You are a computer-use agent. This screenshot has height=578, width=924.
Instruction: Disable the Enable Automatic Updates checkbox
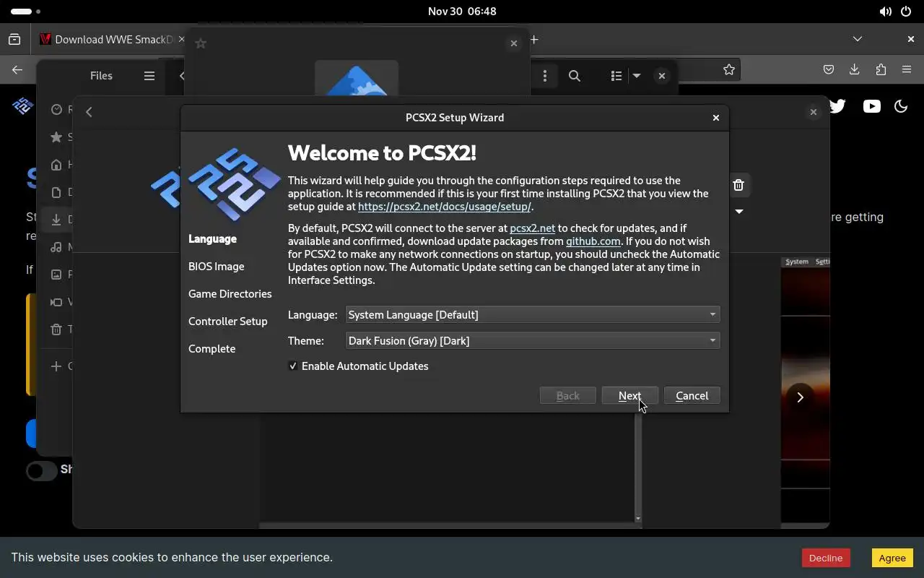click(x=293, y=366)
